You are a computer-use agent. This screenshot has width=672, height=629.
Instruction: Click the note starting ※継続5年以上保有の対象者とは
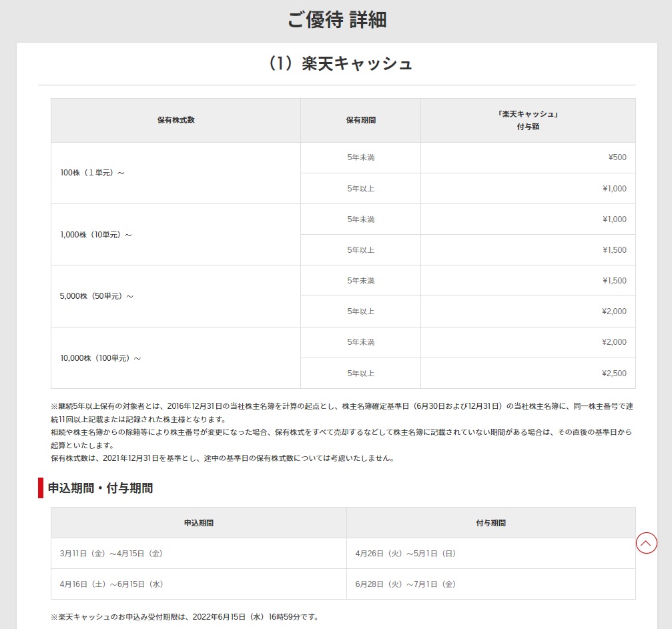[x=342, y=413]
